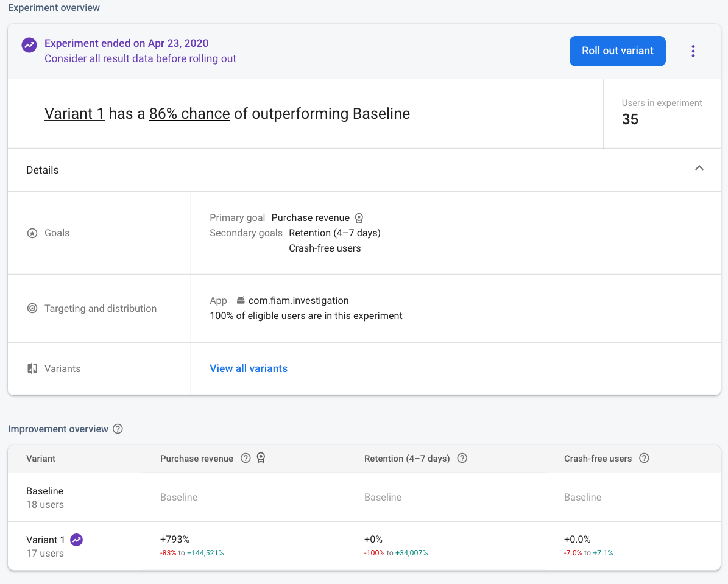Click the primary goal medal icon after Purchase revenue
The image size is (728, 584).
[359, 218]
